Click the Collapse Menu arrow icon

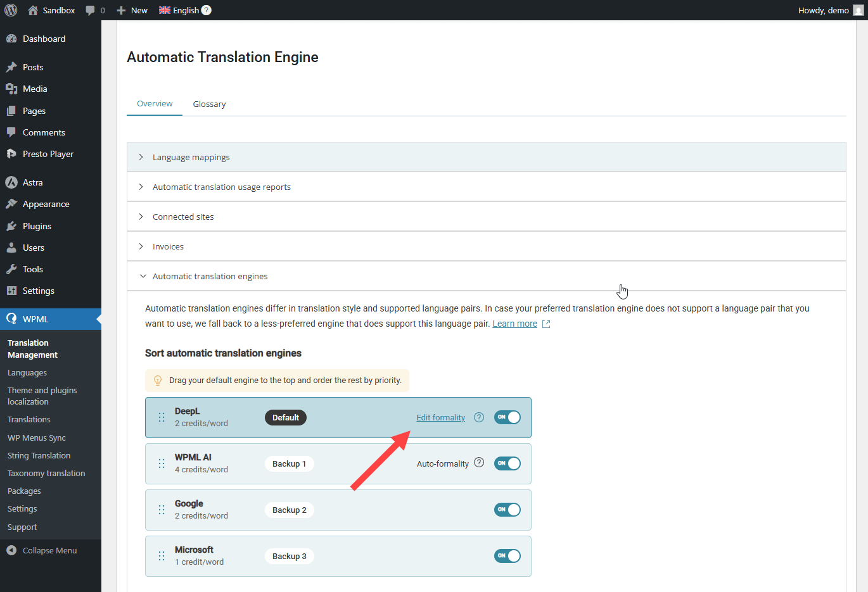11,550
